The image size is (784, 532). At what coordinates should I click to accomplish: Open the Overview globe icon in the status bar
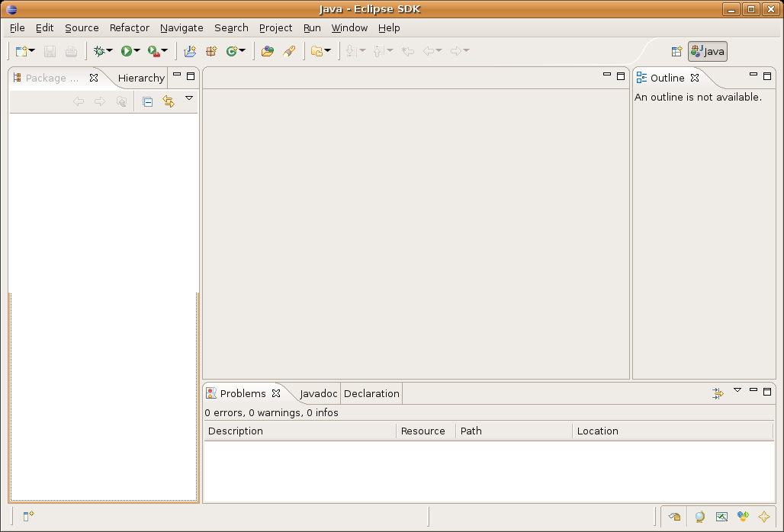point(699,517)
